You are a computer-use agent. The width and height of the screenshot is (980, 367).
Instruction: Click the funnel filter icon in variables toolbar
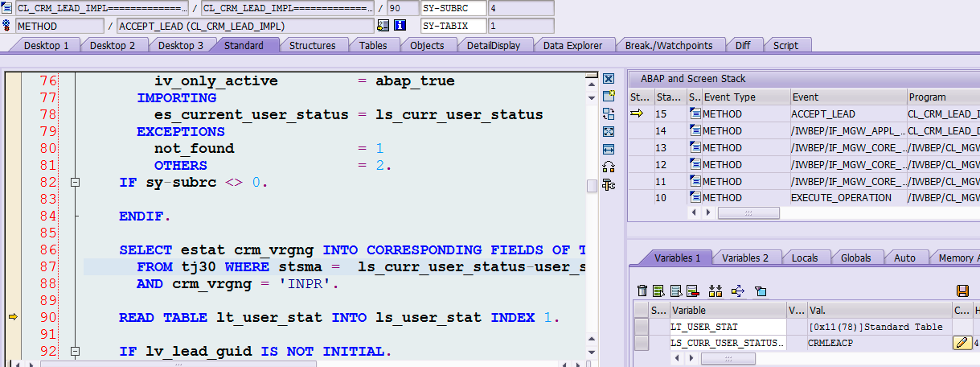coord(761,291)
